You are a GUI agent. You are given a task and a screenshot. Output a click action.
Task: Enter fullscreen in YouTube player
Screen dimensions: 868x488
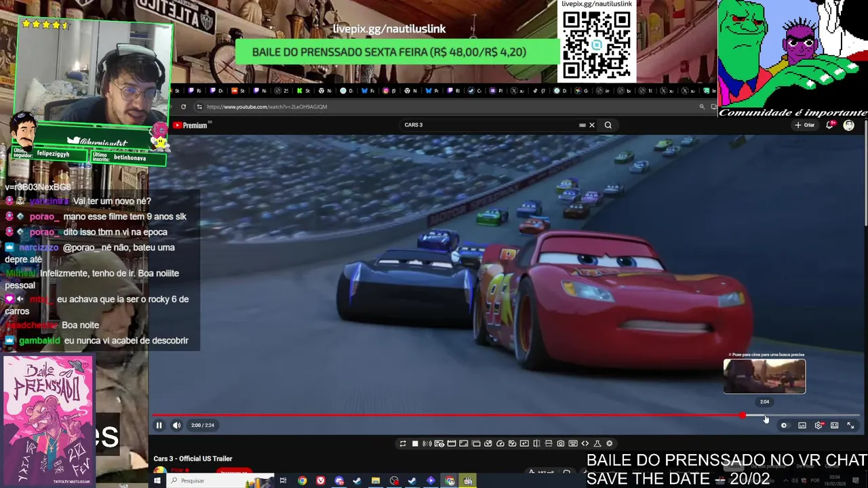850,425
